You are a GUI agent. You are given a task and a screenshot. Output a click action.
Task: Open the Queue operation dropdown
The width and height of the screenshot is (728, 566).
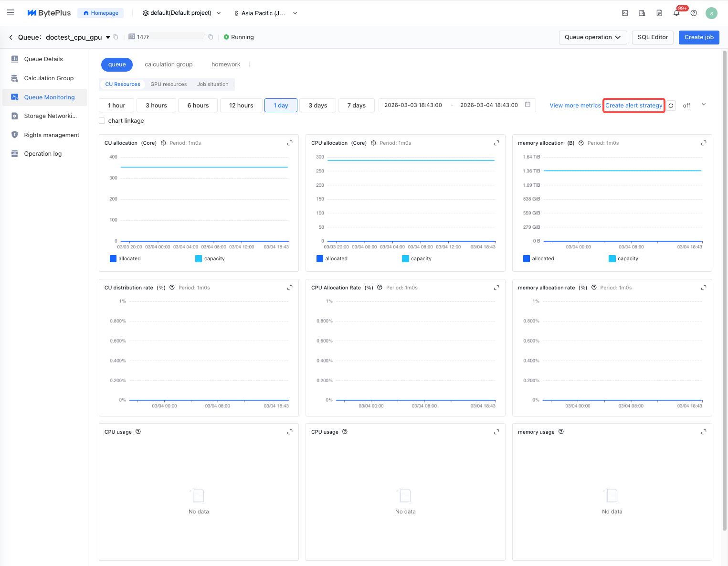click(592, 37)
